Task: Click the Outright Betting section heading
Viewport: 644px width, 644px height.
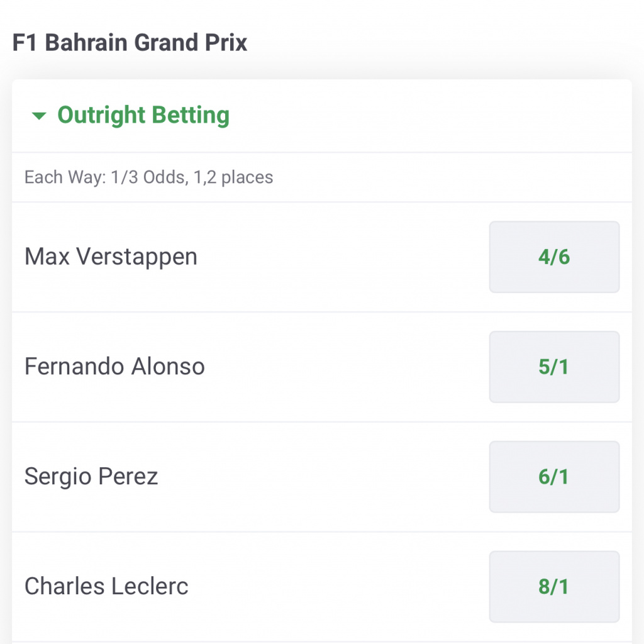Action: pyautogui.click(x=143, y=116)
